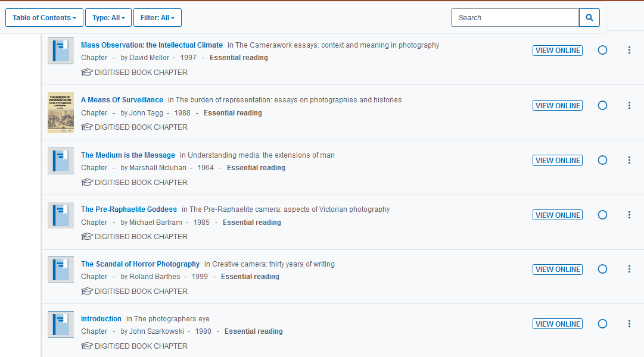644x357 pixels.
Task: Toggle read status circle for The Pre-Raphaelite Goddess
Action: [x=602, y=215]
